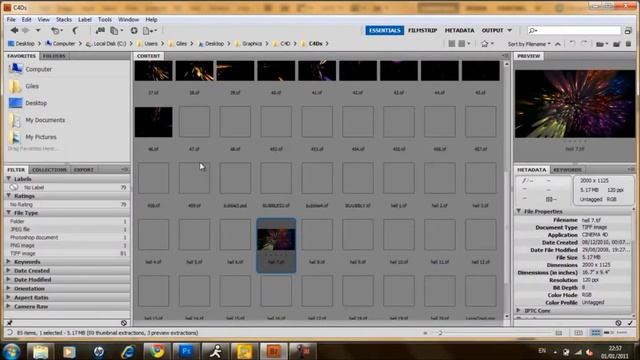Click the Return to Photoshop boomerang icon
Image resolution: width=640 pixels, height=360 pixels.
(x=76, y=31)
